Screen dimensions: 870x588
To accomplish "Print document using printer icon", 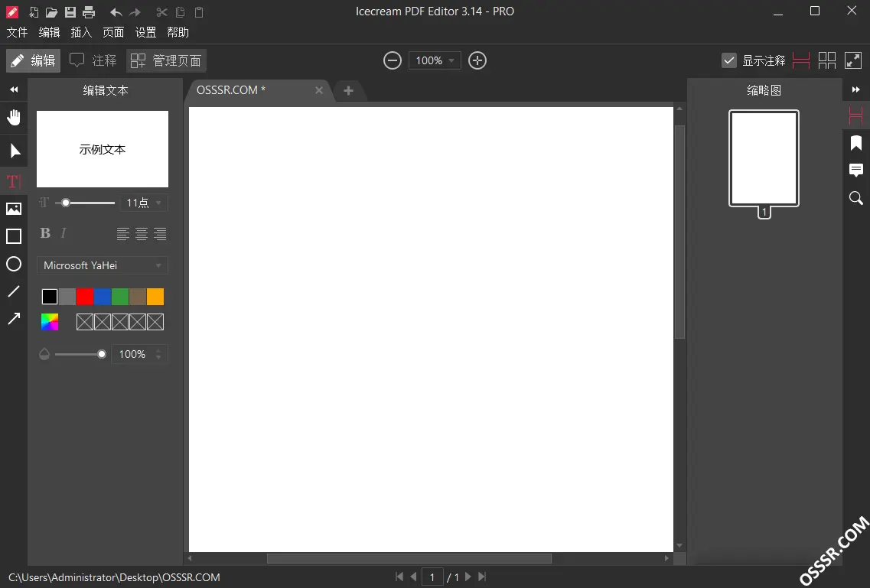I will [x=89, y=11].
